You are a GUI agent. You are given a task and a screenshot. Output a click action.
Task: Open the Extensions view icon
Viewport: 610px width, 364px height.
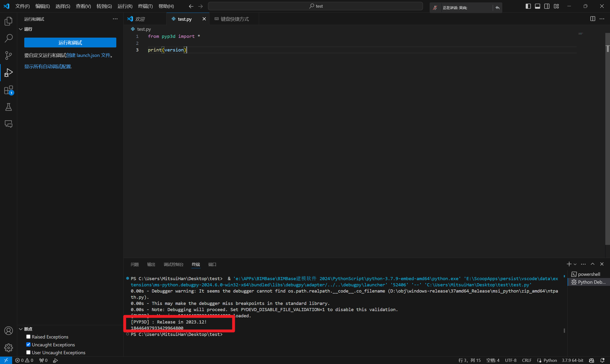[x=9, y=90]
